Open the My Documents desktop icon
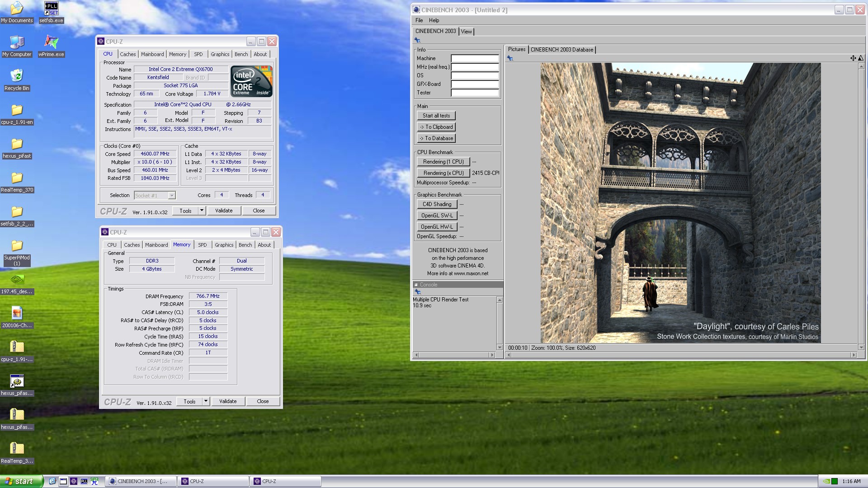 pyautogui.click(x=17, y=12)
